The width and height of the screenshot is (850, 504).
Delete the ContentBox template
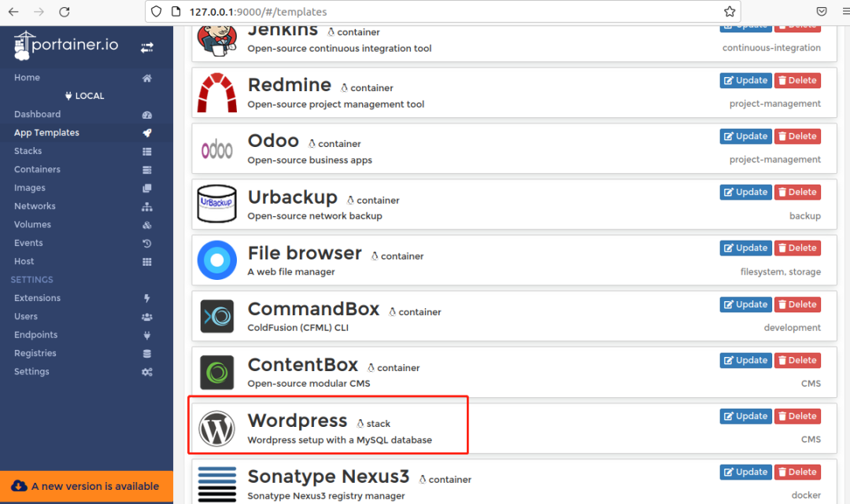point(797,361)
